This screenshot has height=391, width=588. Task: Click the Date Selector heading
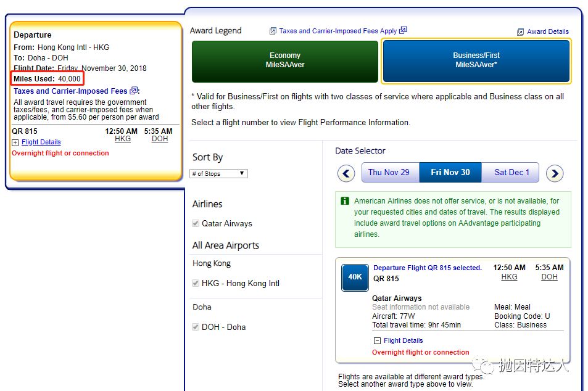click(360, 150)
